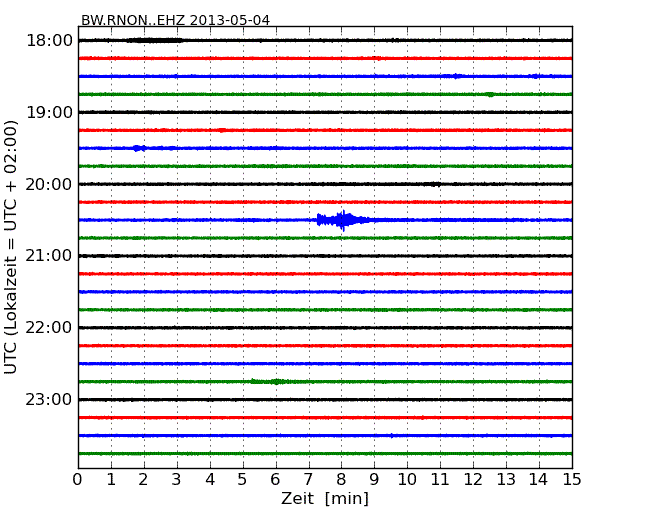Select the 22:00 time tick label
650x520 pixels.
tap(49, 328)
